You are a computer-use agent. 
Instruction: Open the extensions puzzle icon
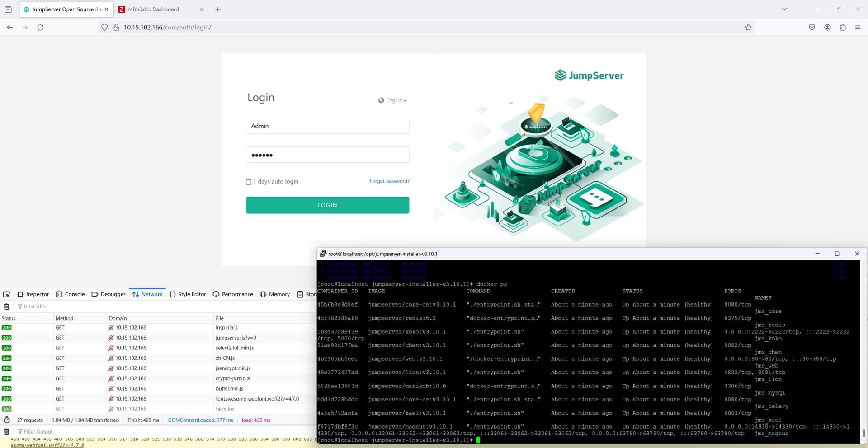[843, 27]
